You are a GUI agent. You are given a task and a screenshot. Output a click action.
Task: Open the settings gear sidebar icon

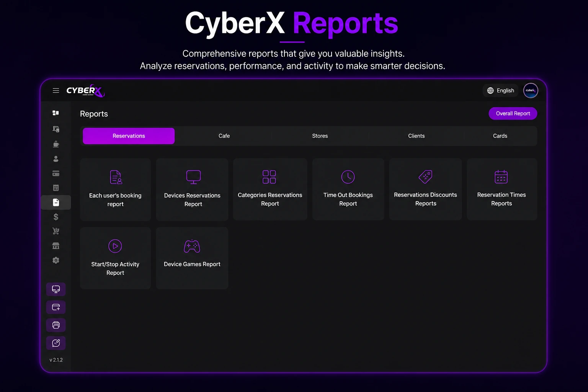point(56,260)
